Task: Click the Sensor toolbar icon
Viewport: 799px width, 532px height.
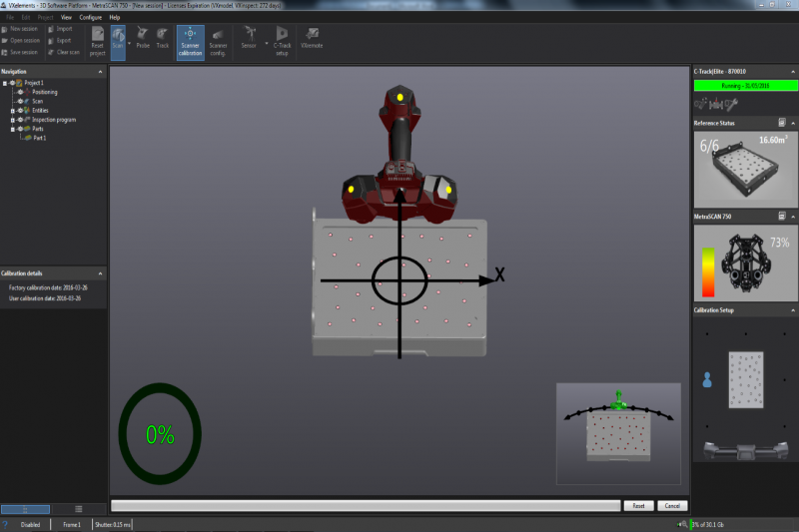Action: tap(249, 40)
